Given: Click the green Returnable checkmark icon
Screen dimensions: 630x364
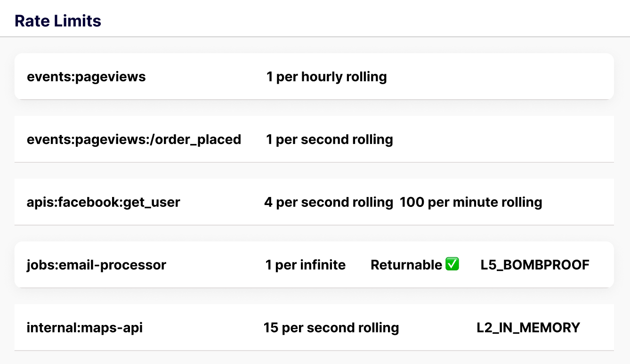Looking at the screenshot, I should click(452, 264).
